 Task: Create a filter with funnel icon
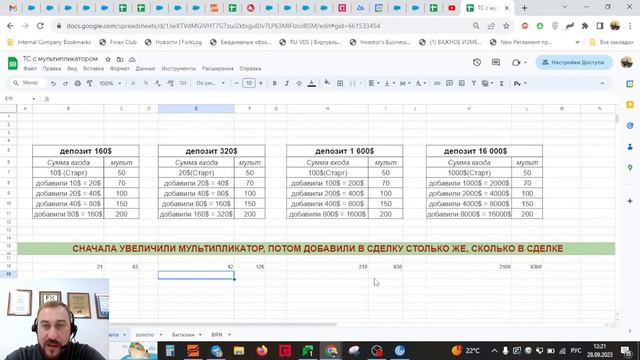coord(473,83)
